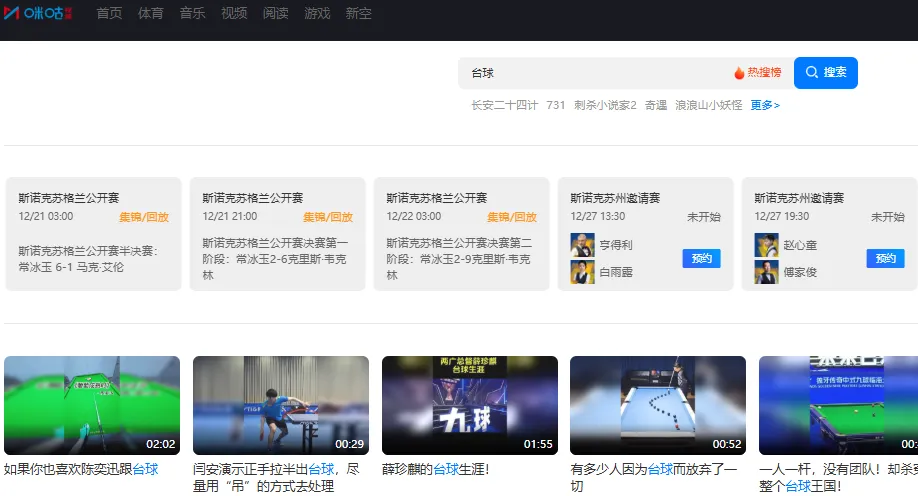Click 亨得利 player avatar

click(x=582, y=245)
